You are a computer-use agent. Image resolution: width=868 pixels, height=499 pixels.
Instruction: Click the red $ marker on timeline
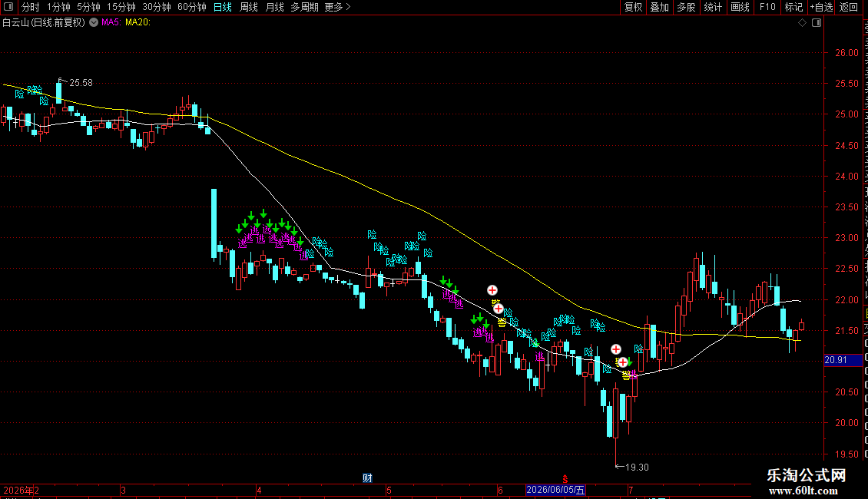[x=565, y=478]
